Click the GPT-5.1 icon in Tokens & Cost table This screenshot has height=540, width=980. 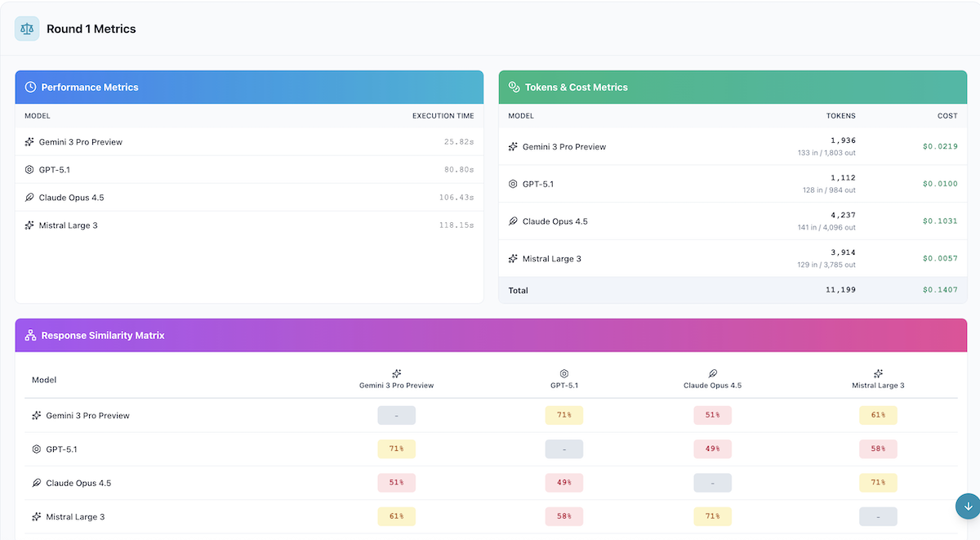pos(513,184)
